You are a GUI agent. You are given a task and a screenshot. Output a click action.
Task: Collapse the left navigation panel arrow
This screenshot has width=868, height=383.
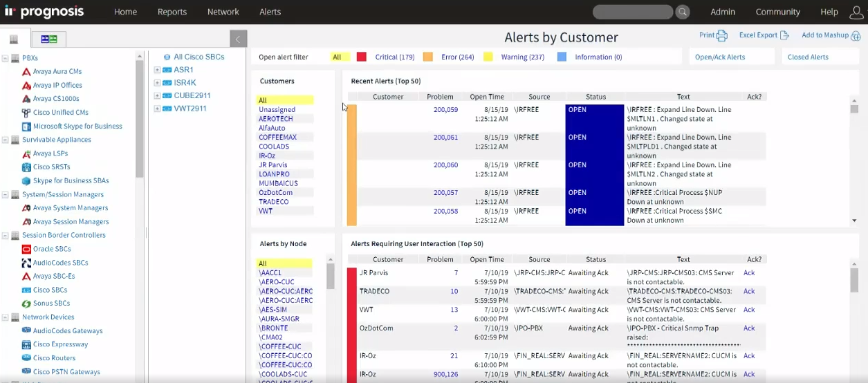(x=237, y=39)
